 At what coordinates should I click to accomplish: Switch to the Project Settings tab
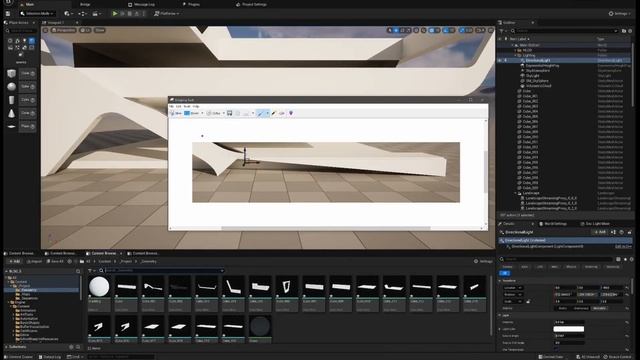tap(251, 4)
